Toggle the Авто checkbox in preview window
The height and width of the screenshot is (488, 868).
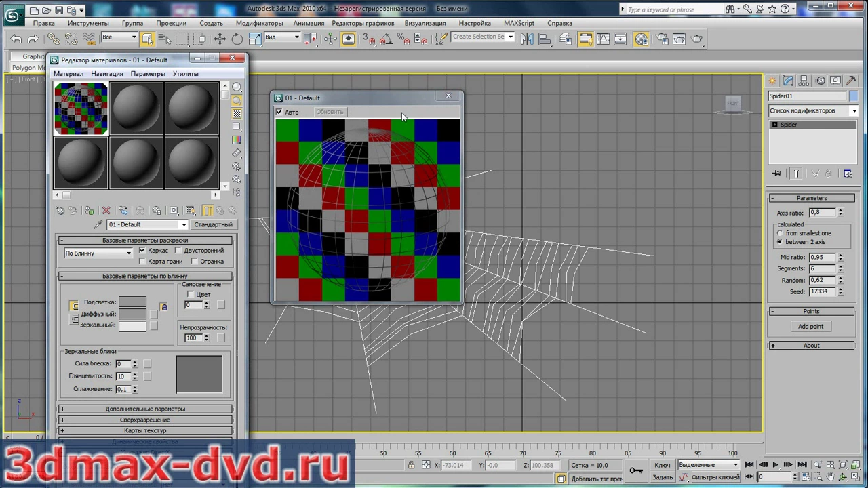pyautogui.click(x=279, y=112)
